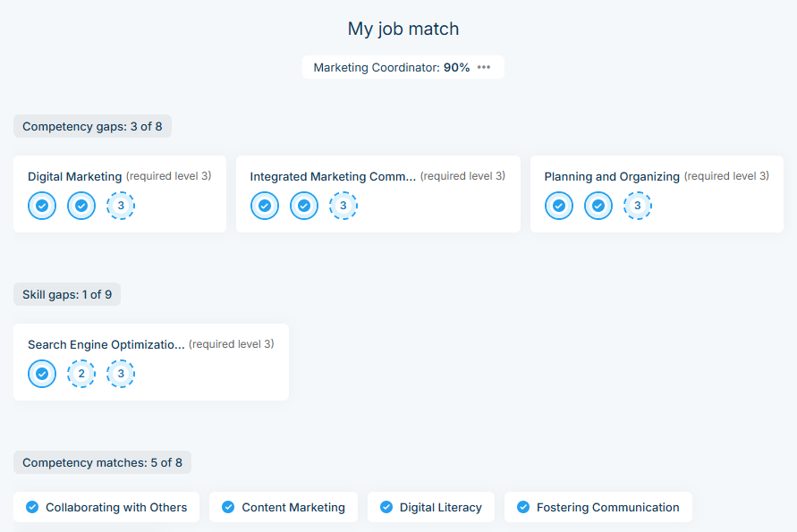Viewport: 797px width, 532px height.
Task: Click the Competency matches: 5 of 8 label
Action: coord(102,462)
